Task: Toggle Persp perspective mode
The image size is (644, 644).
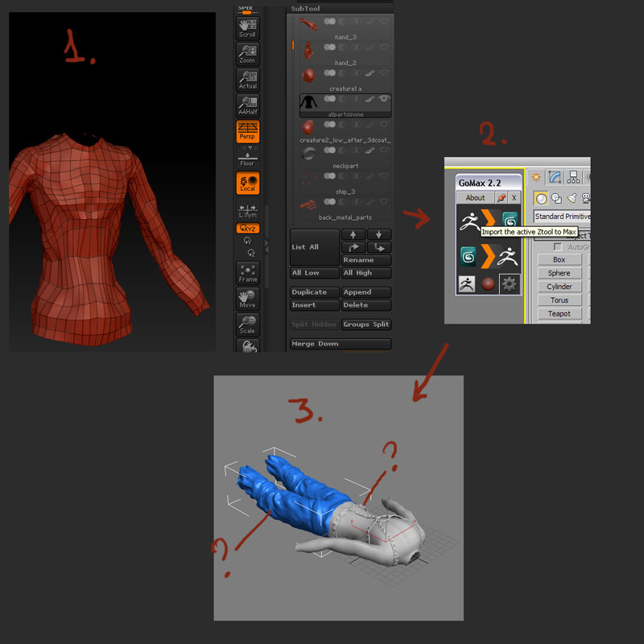Action: click(x=248, y=131)
